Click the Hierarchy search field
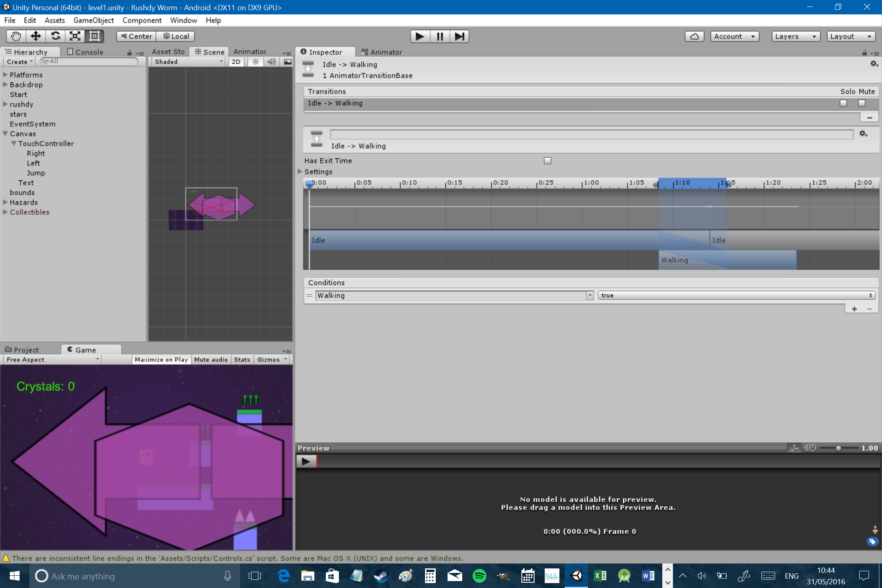The width and height of the screenshot is (882, 588). pyautogui.click(x=89, y=62)
